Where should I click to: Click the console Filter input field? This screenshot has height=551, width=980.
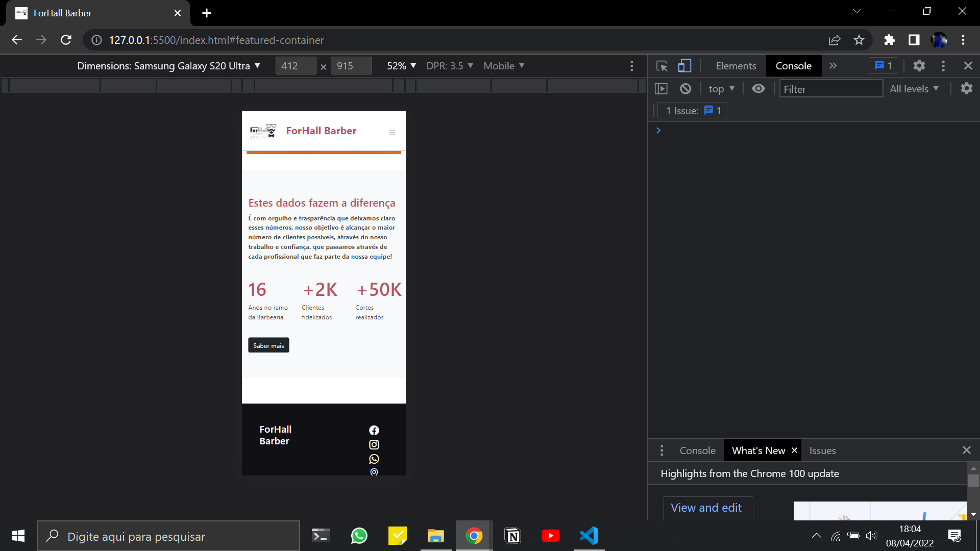[831, 88]
